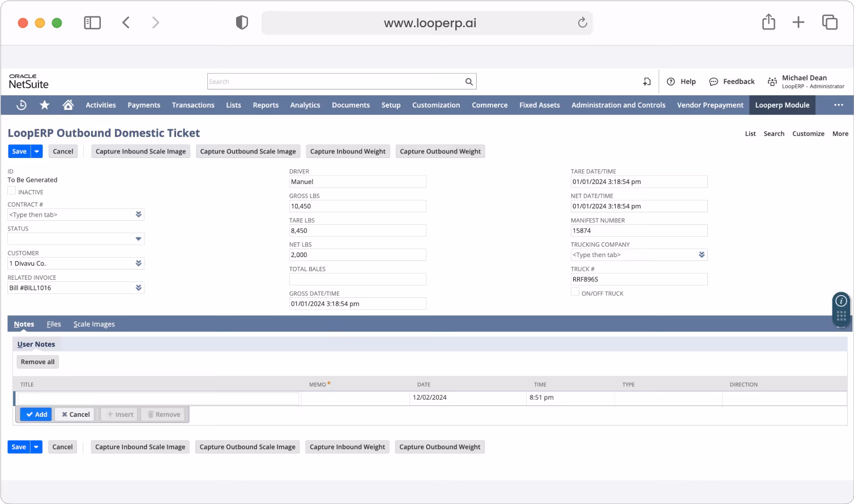Click the MANIFEST NUMBER field
The width and height of the screenshot is (854, 504).
[x=639, y=230]
